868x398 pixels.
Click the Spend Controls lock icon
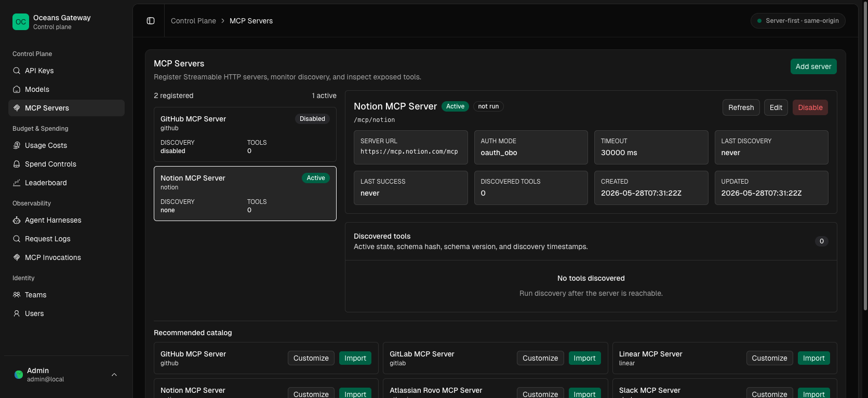[17, 164]
